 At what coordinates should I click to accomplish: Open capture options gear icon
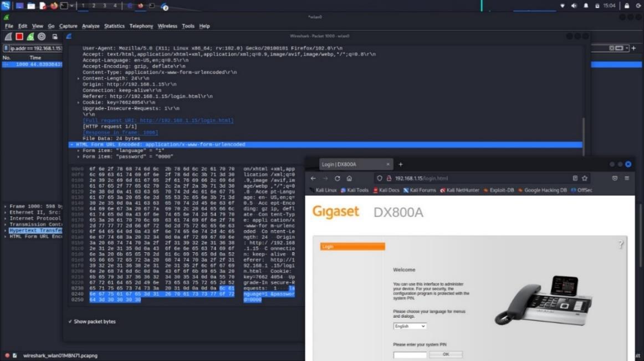(42, 37)
